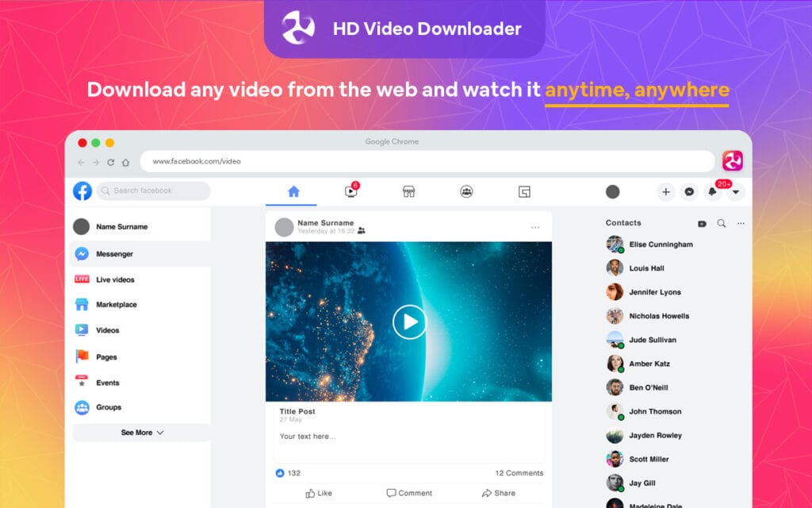The height and width of the screenshot is (508, 812).
Task: Open the Contacts options menu
Action: click(x=741, y=223)
